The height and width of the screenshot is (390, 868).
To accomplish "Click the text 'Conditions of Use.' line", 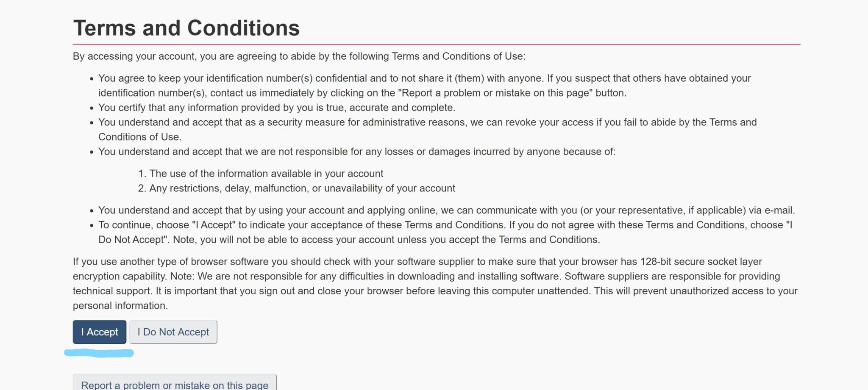I will click(140, 137).
